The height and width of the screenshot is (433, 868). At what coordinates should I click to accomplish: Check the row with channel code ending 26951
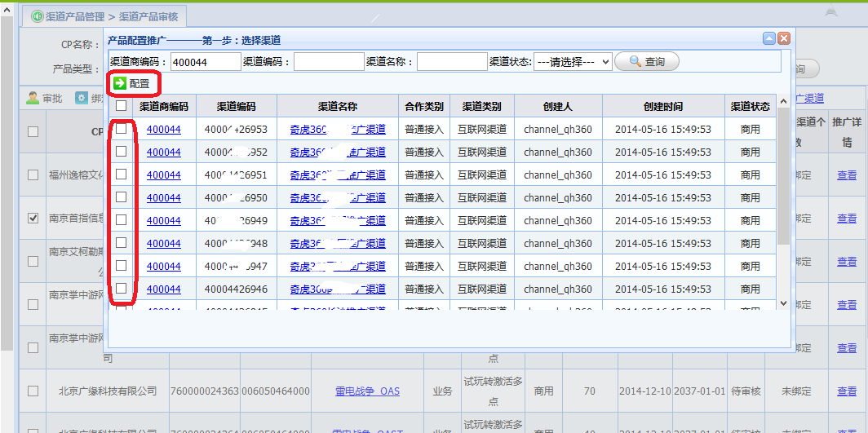(122, 175)
